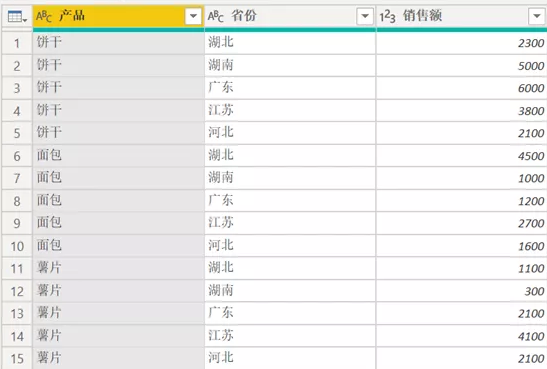Click the 湖南 cell in row 12
547x369 pixels.
[x=290, y=291]
